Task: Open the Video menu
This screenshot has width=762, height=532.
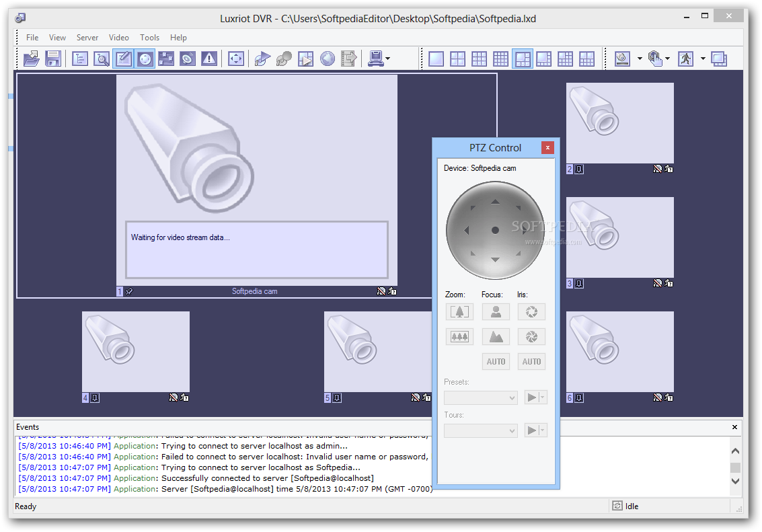Action: [118, 38]
